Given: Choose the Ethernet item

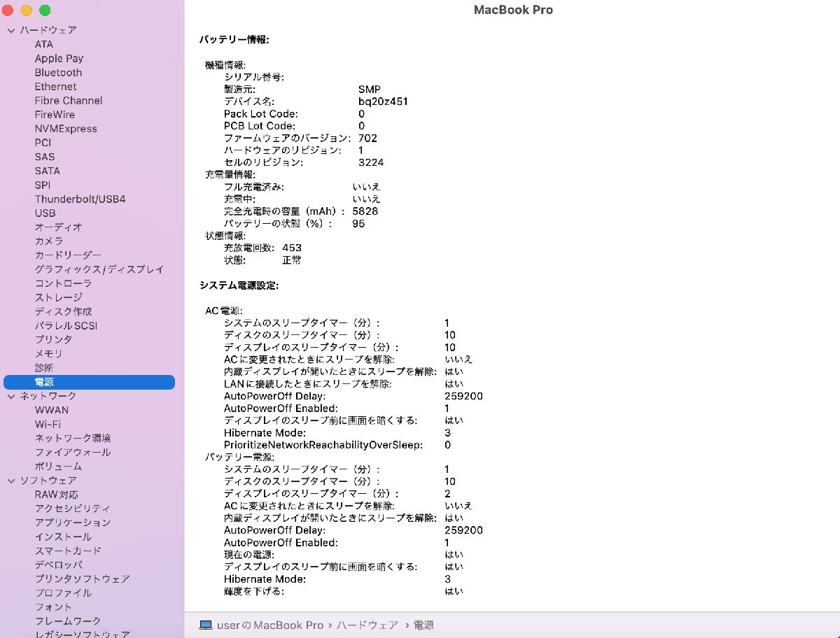Looking at the screenshot, I should click(x=55, y=86).
